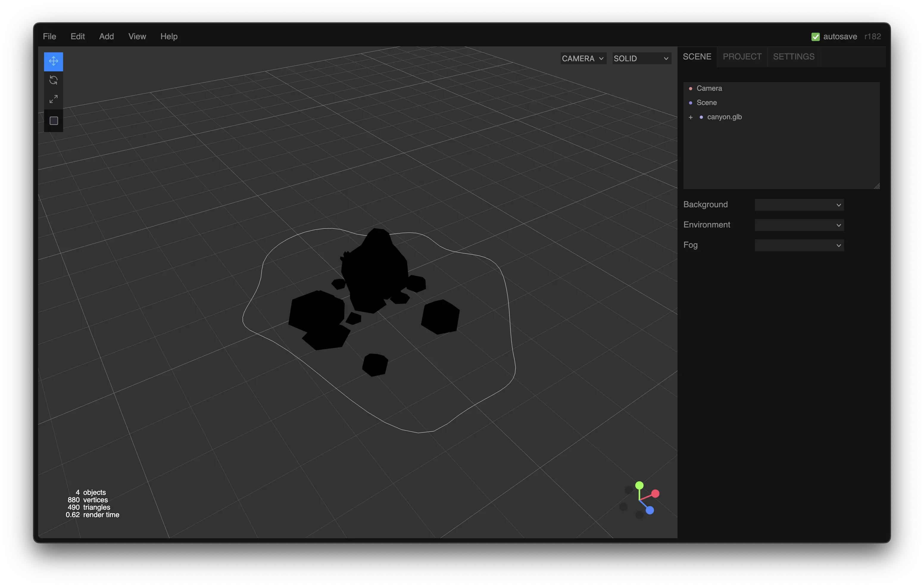This screenshot has height=587, width=924.
Task: Open the Background type dropdown
Action: point(799,205)
